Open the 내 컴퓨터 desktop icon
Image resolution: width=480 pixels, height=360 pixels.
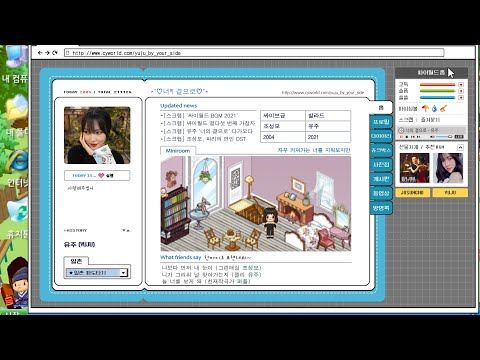[15, 65]
